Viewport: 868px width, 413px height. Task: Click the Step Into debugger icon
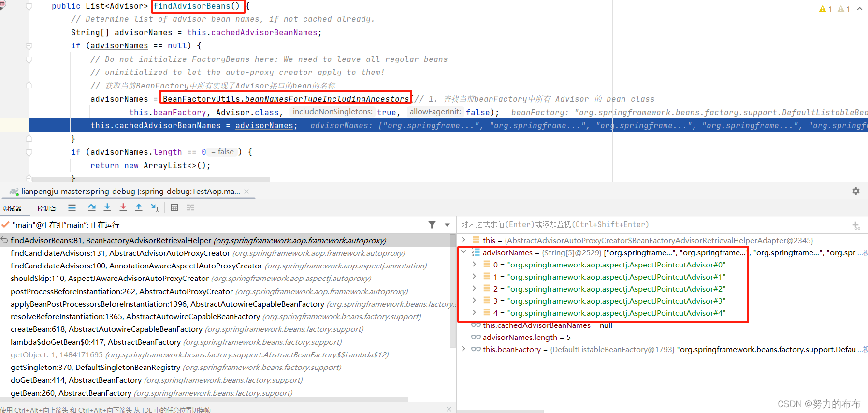coord(107,207)
